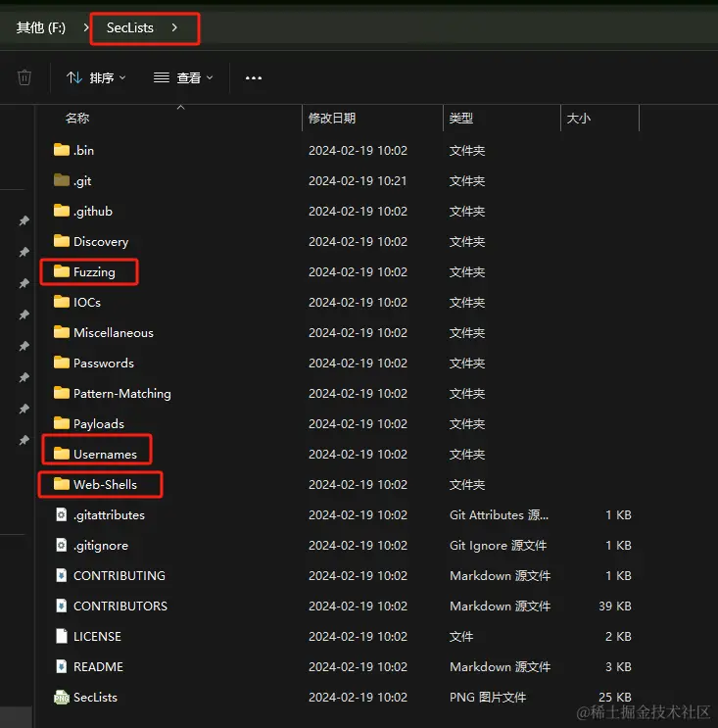The width and height of the screenshot is (718, 728).
Task: Select the .github folder icon
Action: (x=62, y=211)
